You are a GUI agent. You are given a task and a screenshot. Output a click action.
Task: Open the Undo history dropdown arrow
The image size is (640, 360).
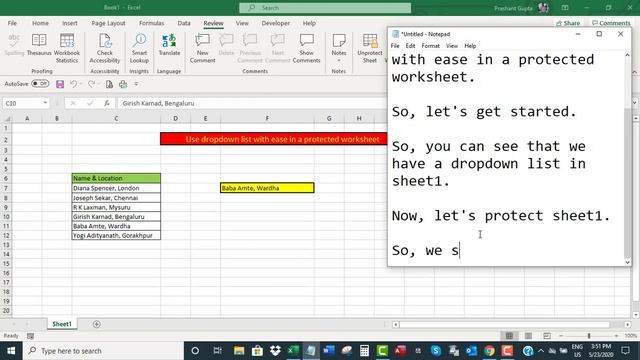(x=80, y=84)
